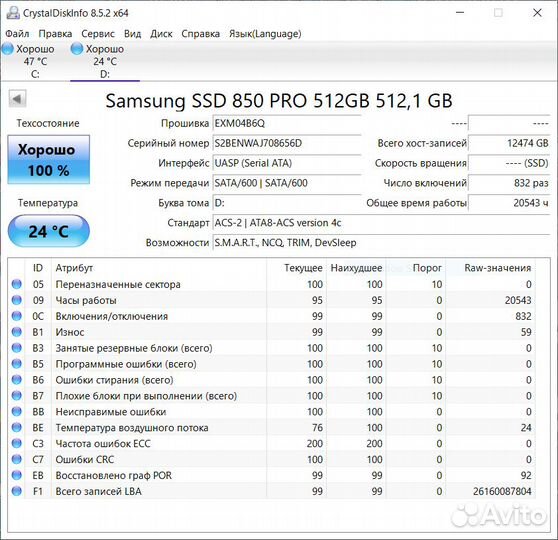
Task: Select row Износ
Action: 272,332
